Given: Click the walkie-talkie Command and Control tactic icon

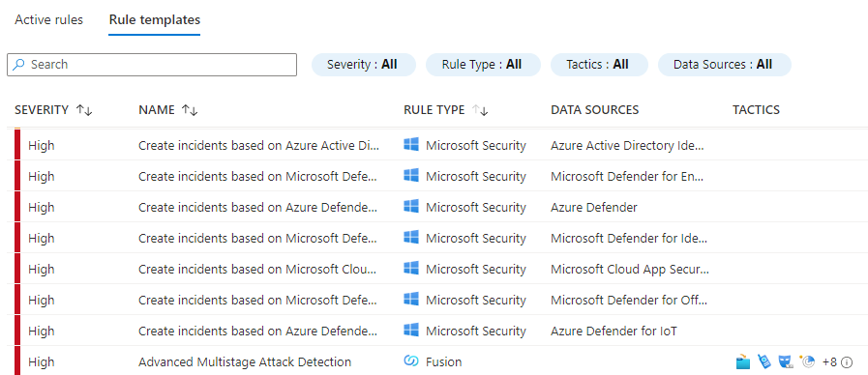Looking at the screenshot, I should 764,362.
